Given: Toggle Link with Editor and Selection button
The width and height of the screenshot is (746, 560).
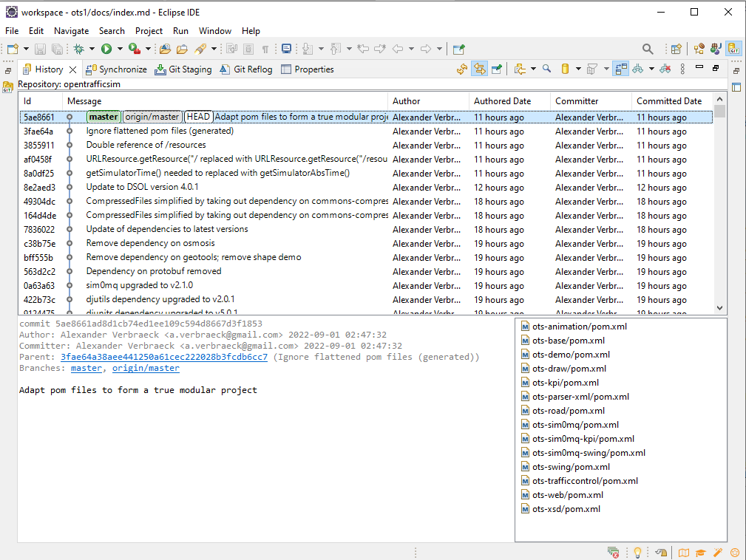Looking at the screenshot, I should (480, 69).
